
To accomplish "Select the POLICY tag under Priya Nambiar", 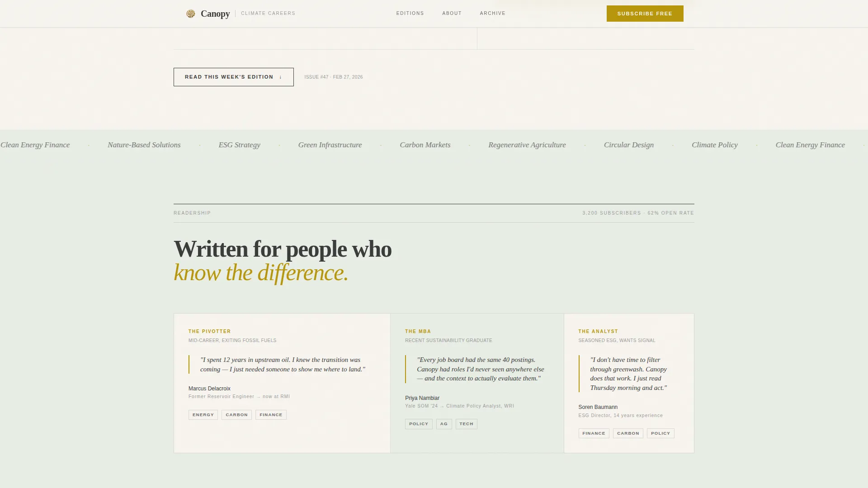I will (419, 424).
